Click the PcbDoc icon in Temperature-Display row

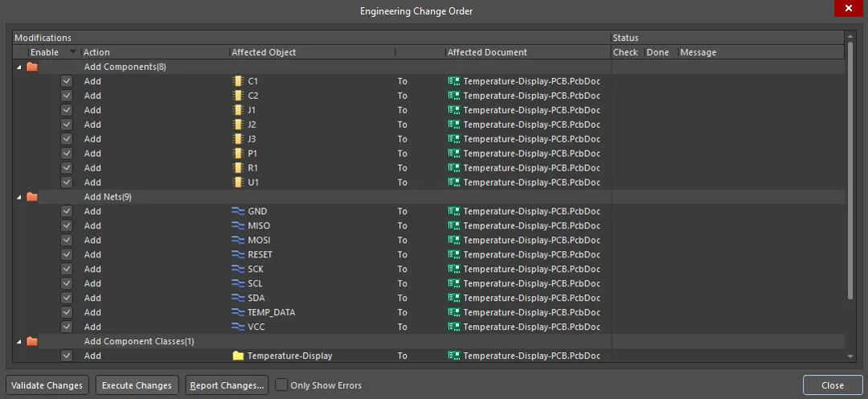pyautogui.click(x=454, y=356)
